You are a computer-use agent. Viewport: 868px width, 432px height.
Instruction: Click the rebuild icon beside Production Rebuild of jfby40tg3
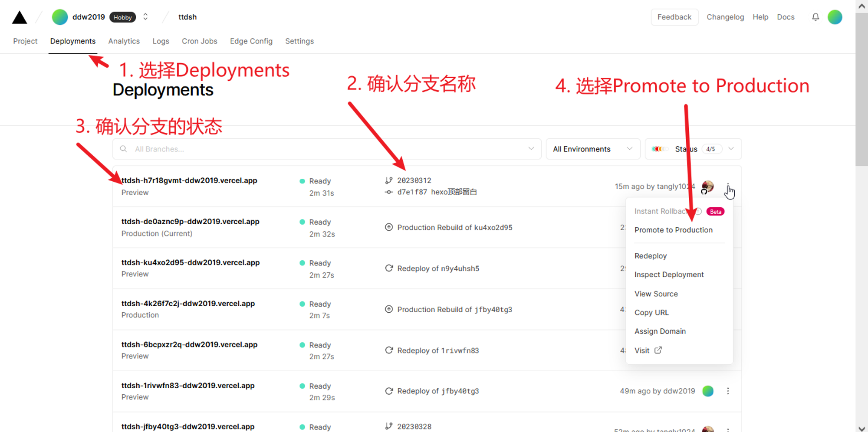point(388,309)
